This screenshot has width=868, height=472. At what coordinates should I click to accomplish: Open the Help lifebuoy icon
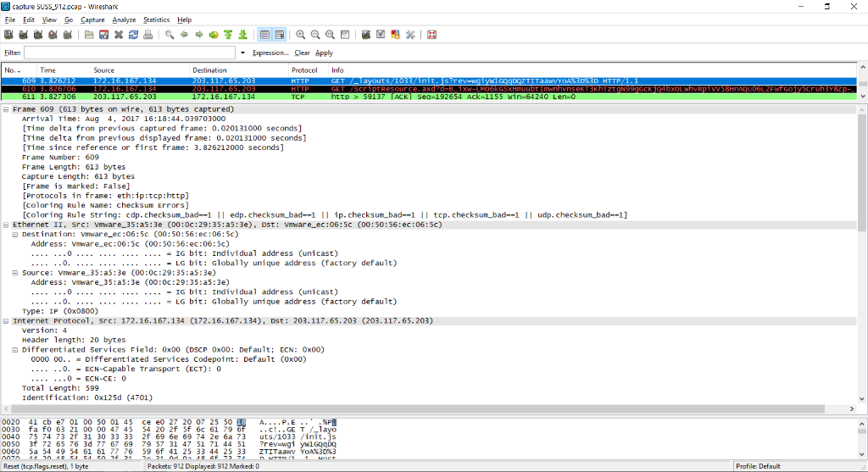[x=431, y=35]
